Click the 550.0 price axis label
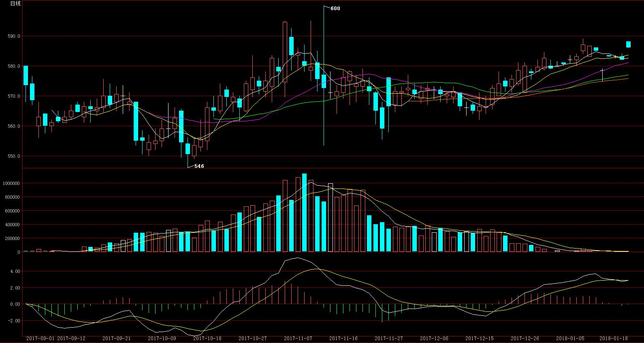Viewport: 644px width, 343px height. pyautogui.click(x=14, y=156)
